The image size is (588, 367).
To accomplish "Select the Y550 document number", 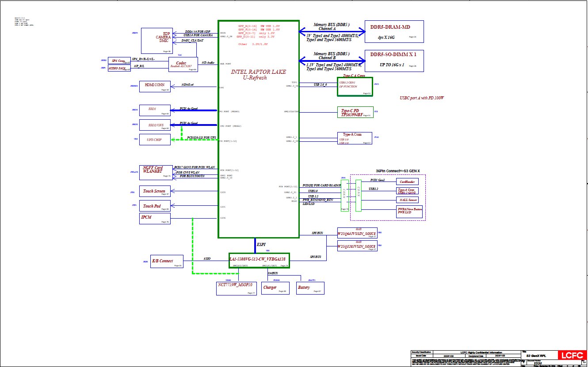I will (x=538, y=363).
